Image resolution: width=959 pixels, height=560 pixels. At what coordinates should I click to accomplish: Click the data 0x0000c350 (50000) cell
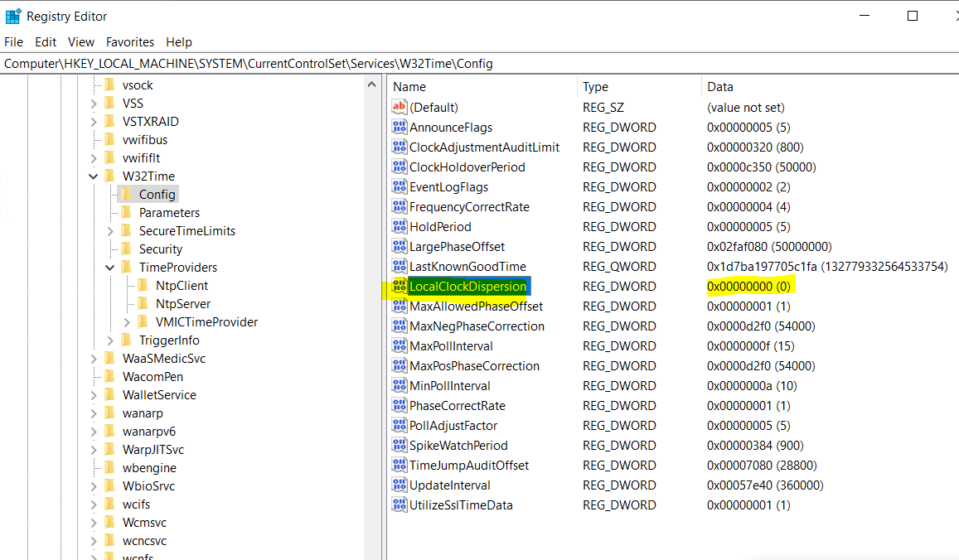pos(762,167)
